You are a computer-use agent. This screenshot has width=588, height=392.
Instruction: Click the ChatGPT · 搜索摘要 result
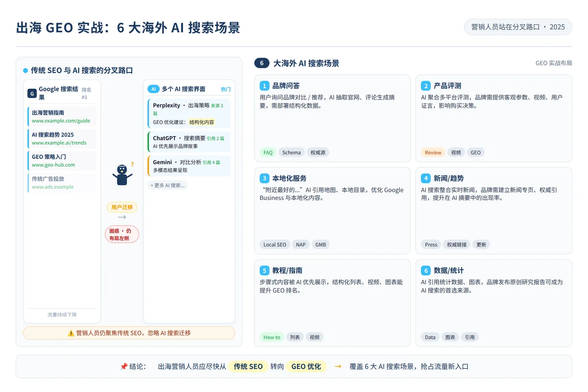tap(189, 142)
